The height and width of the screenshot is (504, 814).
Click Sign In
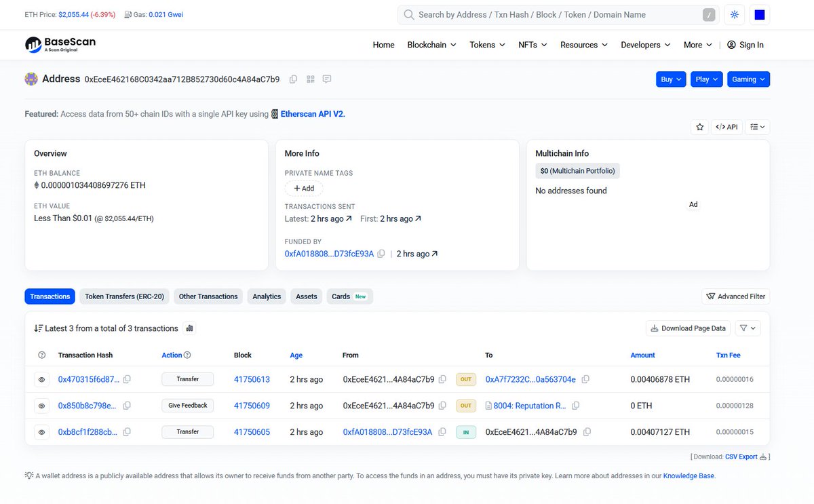pos(745,45)
